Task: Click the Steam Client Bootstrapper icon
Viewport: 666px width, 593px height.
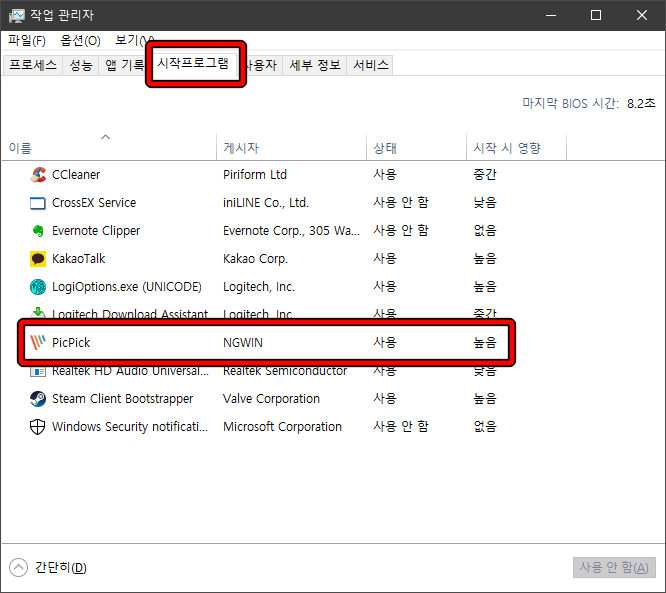Action: click(38, 399)
